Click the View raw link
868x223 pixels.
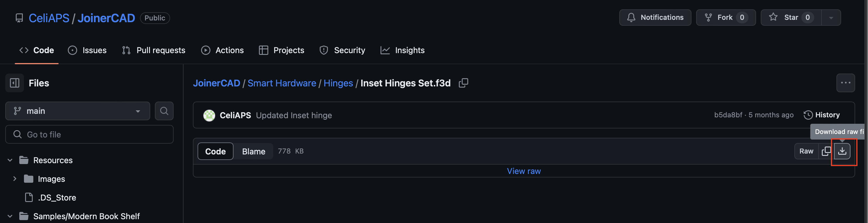[x=524, y=171]
